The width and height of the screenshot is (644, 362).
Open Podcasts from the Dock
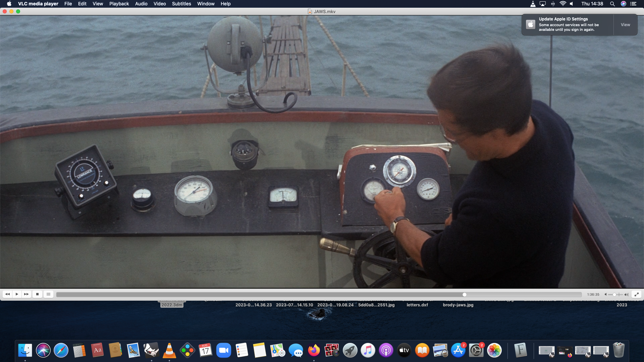pos(386,351)
